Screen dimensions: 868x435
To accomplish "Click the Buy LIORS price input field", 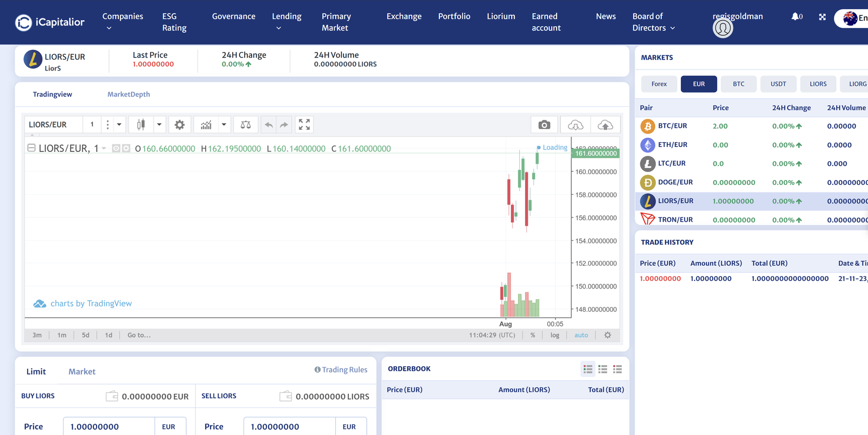I will coord(109,427).
